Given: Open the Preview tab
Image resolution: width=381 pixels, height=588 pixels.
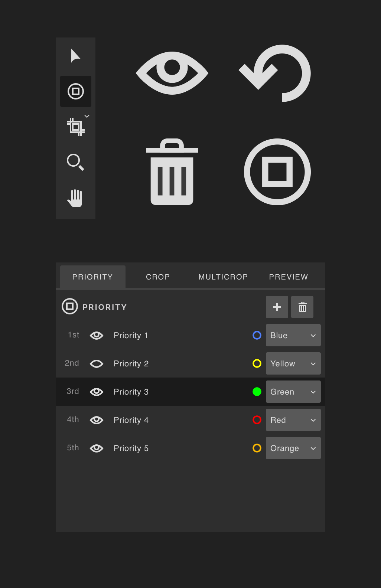Looking at the screenshot, I should pyautogui.click(x=289, y=277).
